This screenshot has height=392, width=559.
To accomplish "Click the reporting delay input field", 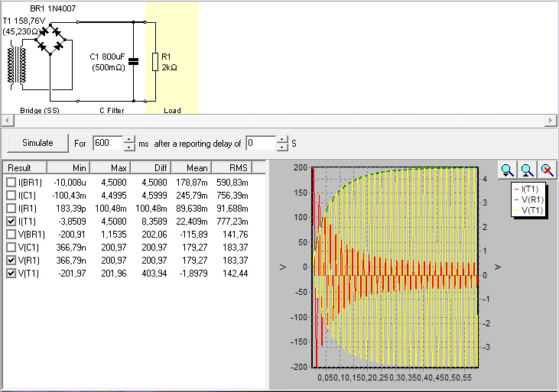I will coord(260,143).
